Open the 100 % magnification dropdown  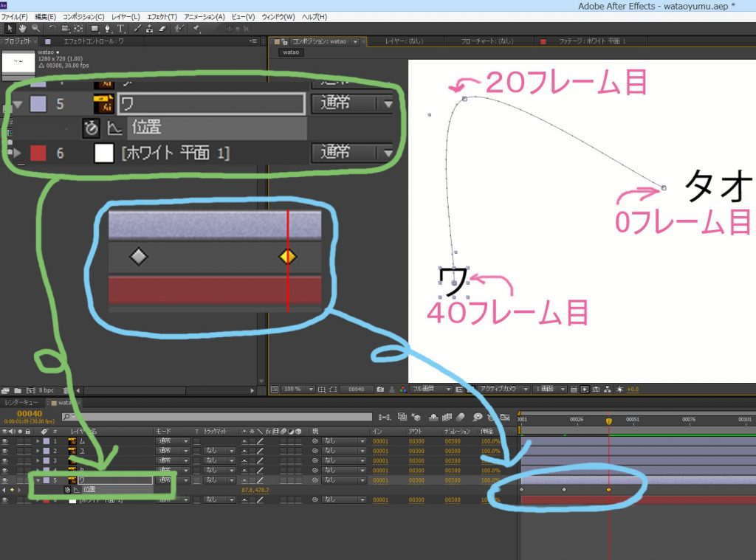pyautogui.click(x=298, y=389)
